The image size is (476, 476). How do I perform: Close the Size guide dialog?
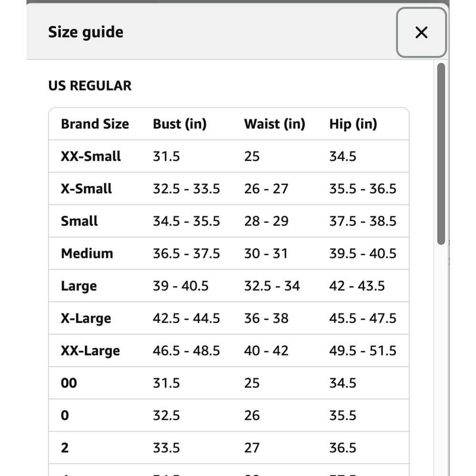pyautogui.click(x=421, y=32)
